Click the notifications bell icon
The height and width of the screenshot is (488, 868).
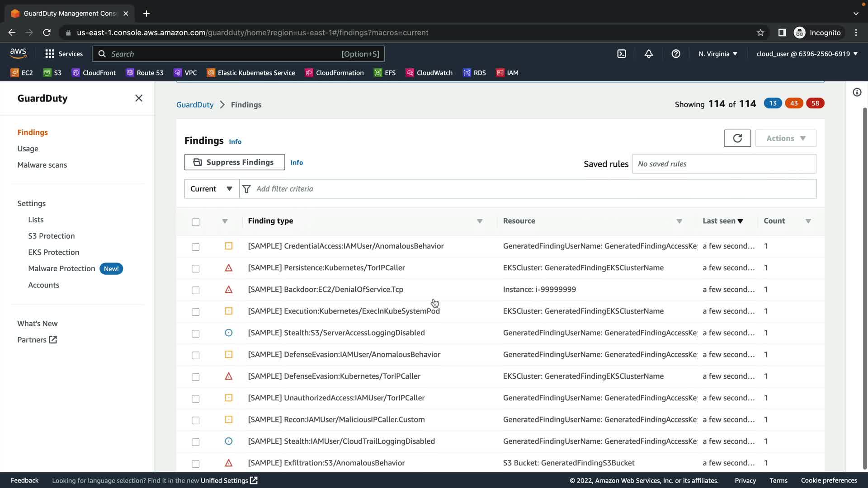(x=649, y=54)
